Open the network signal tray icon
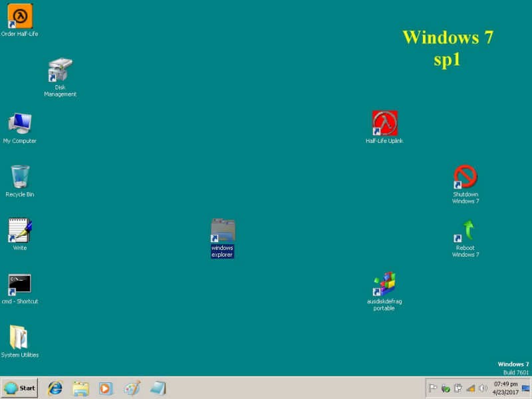532x399 pixels. 471,388
